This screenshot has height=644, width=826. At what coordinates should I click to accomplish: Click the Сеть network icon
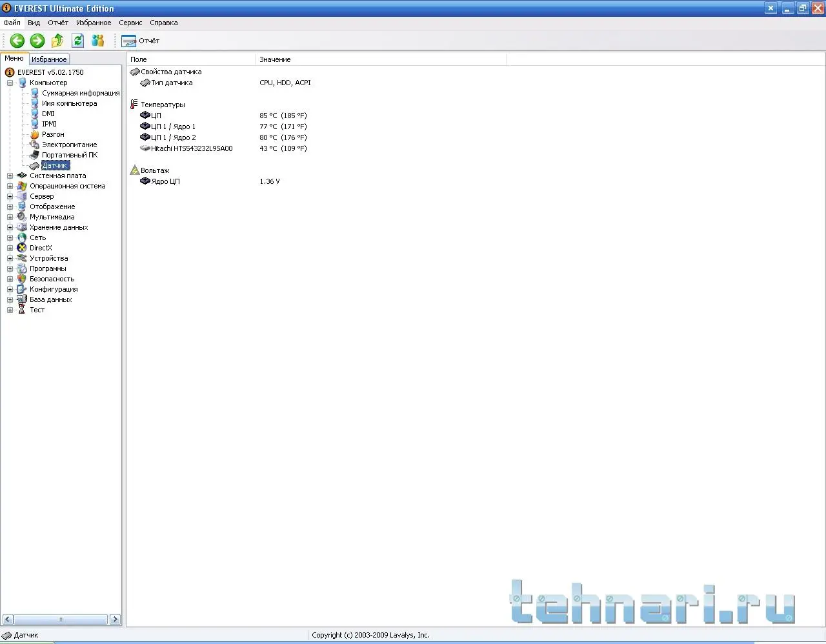22,237
